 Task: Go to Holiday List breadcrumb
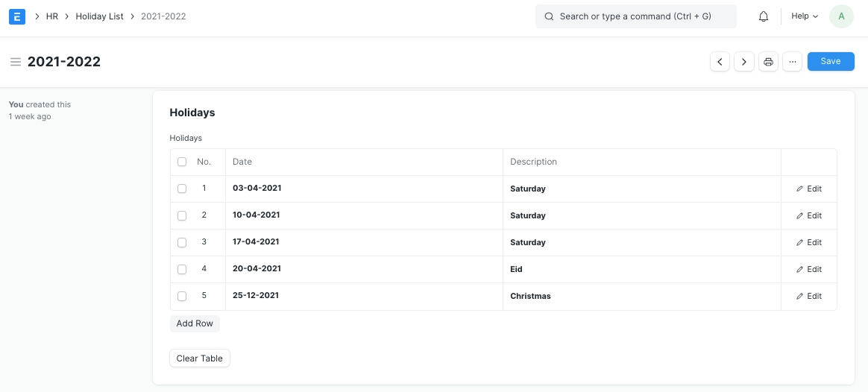99,16
